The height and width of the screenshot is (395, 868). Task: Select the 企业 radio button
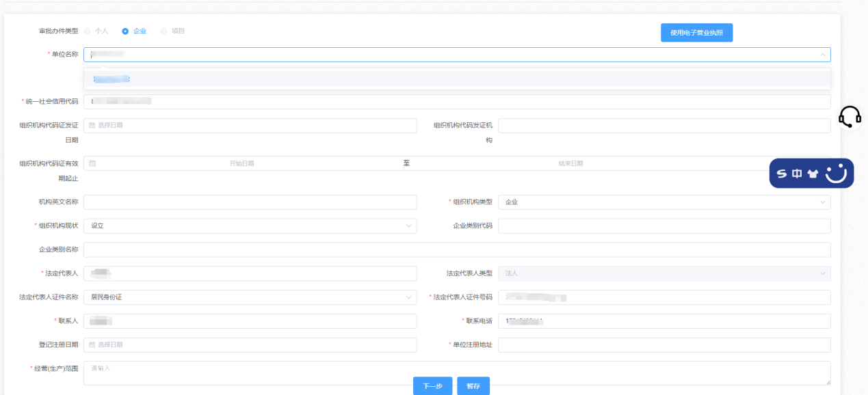[x=125, y=31]
